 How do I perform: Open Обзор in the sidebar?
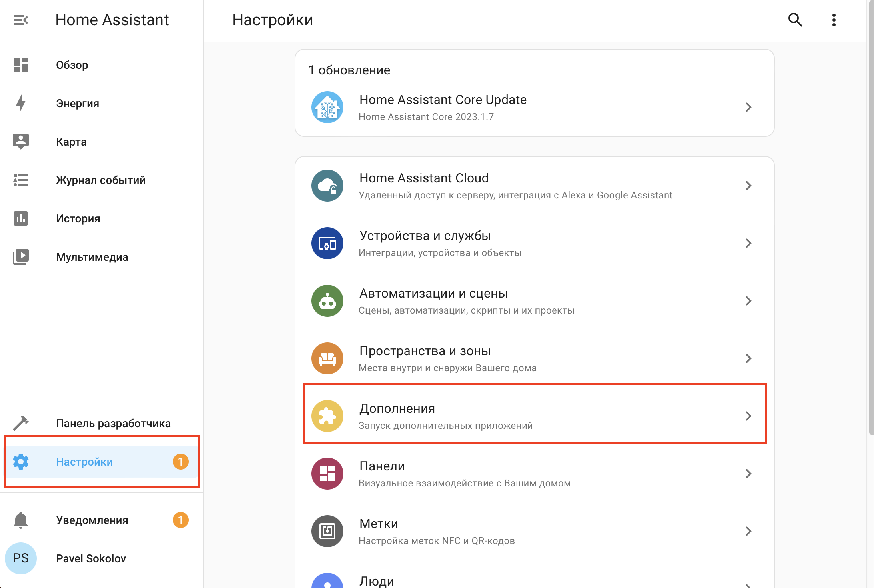pos(72,65)
